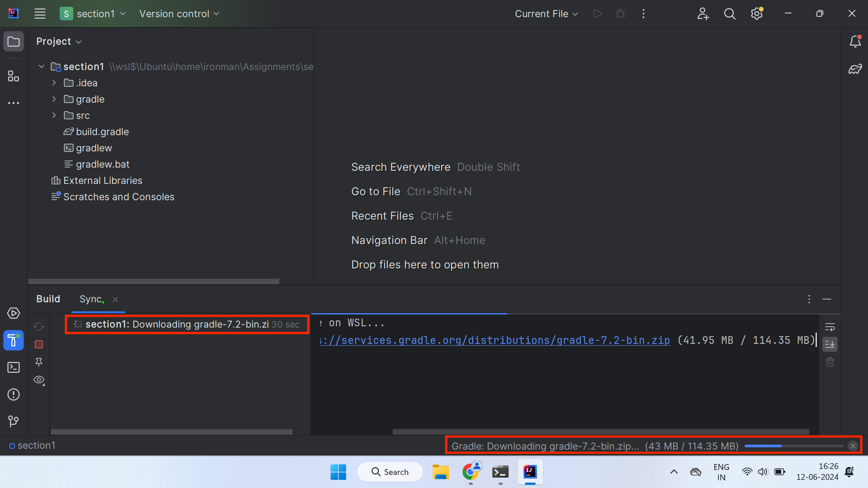This screenshot has width=868, height=488.
Task: Open File Explorer from taskbar
Action: [440, 472]
